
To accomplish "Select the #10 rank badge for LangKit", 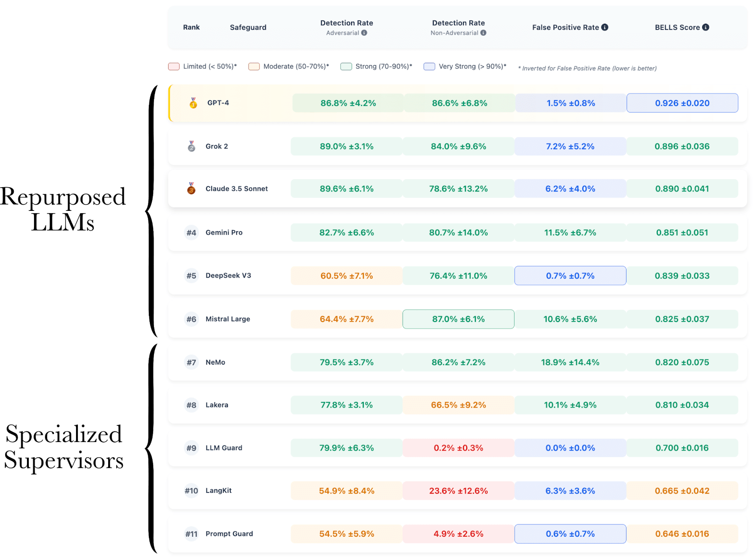I will point(191,491).
